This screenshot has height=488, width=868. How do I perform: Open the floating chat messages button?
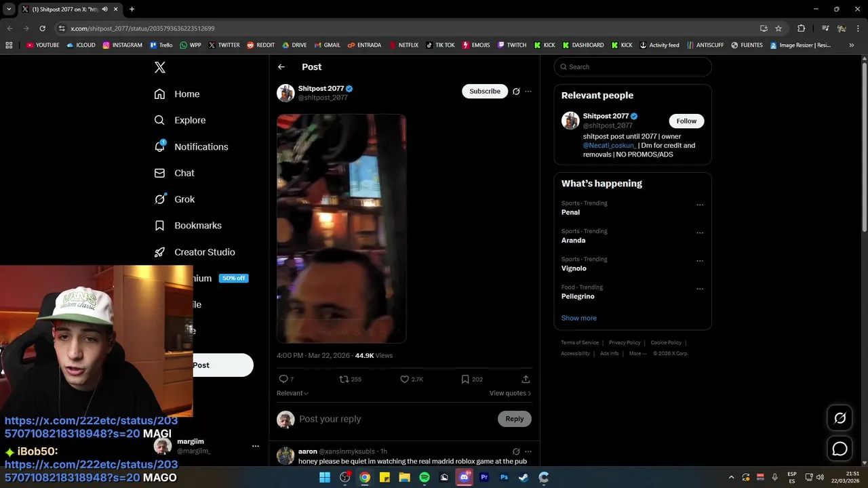pyautogui.click(x=840, y=449)
